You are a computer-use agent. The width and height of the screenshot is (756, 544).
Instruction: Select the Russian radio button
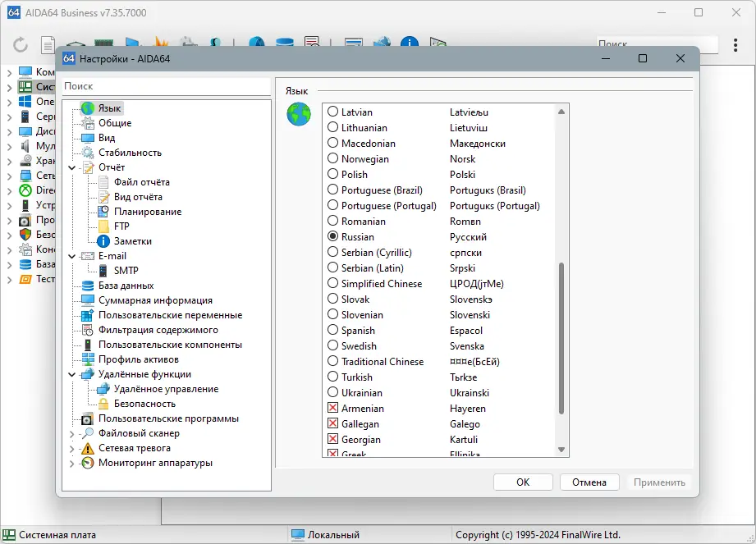[332, 236]
